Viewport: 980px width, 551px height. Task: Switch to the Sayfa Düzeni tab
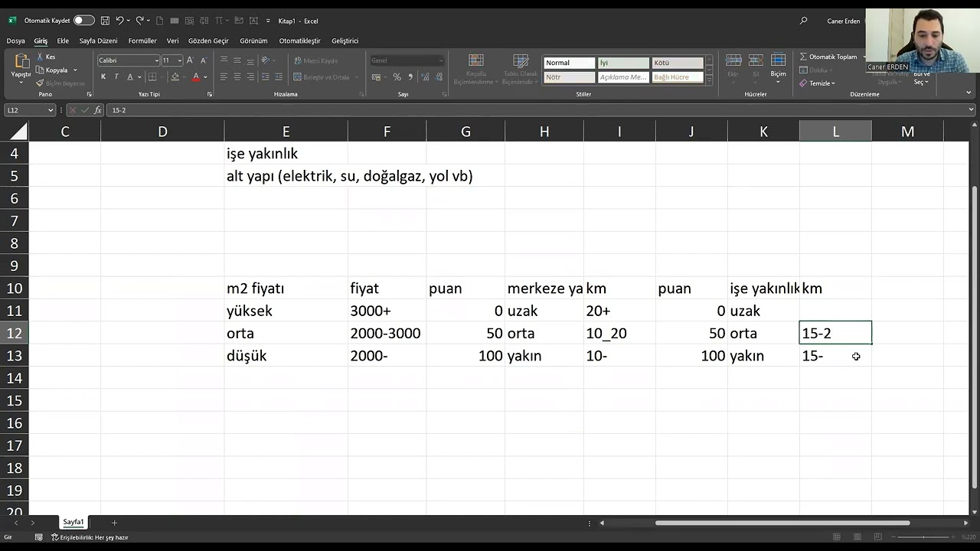pyautogui.click(x=98, y=41)
